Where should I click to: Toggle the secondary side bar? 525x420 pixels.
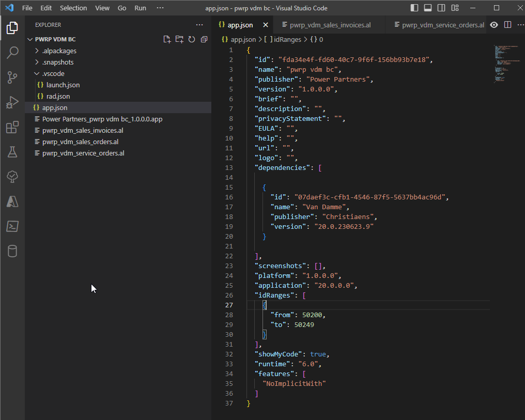tap(441, 8)
